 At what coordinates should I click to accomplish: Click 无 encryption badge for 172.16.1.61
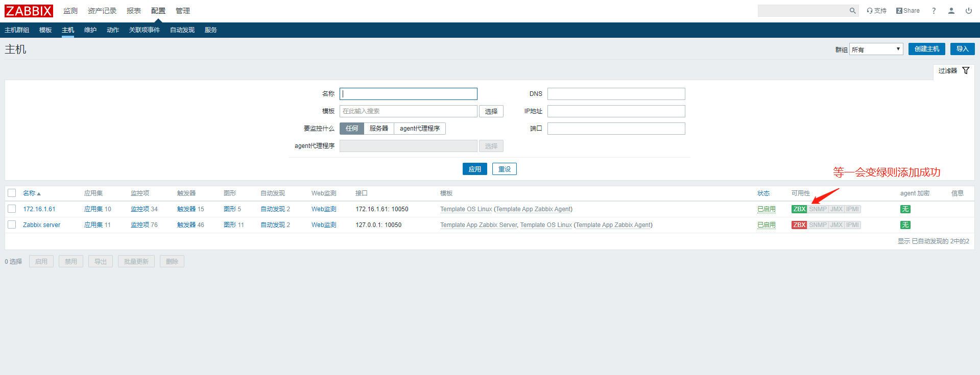click(905, 209)
